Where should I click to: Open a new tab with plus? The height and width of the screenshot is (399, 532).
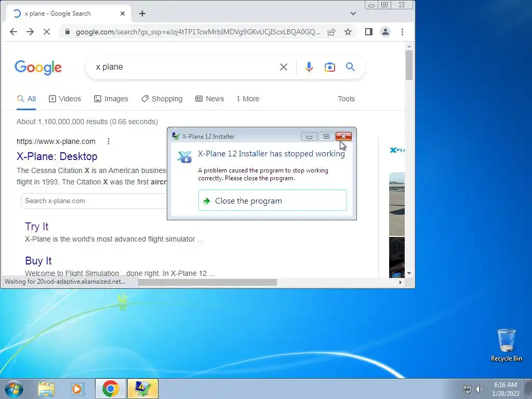(x=142, y=14)
